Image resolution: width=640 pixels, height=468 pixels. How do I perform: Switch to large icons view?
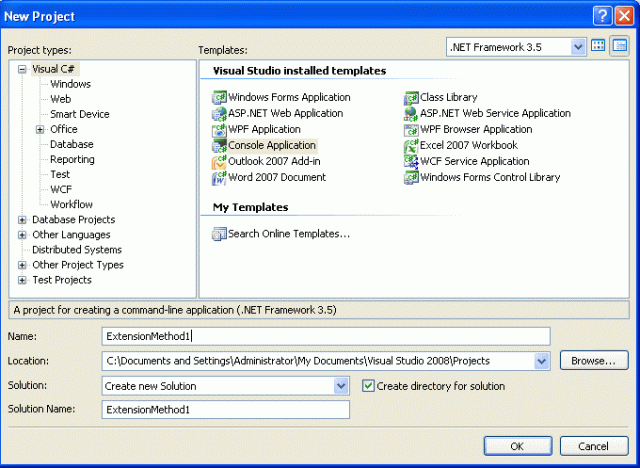click(599, 46)
